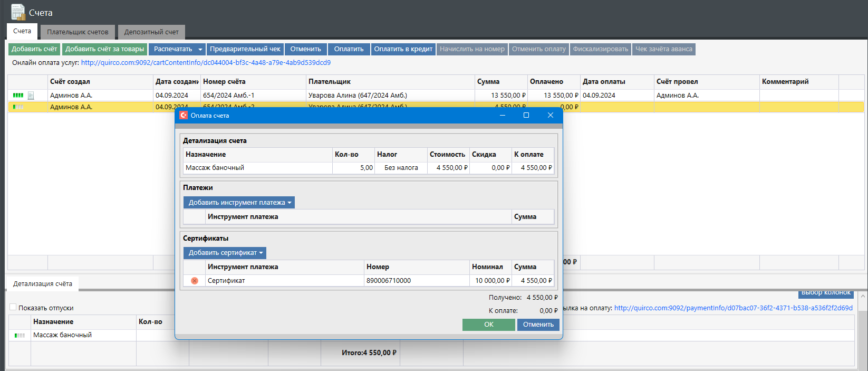Screen dimensions: 868x371
Task: Open the Онлайн оплата услуг link
Action: tap(206, 62)
